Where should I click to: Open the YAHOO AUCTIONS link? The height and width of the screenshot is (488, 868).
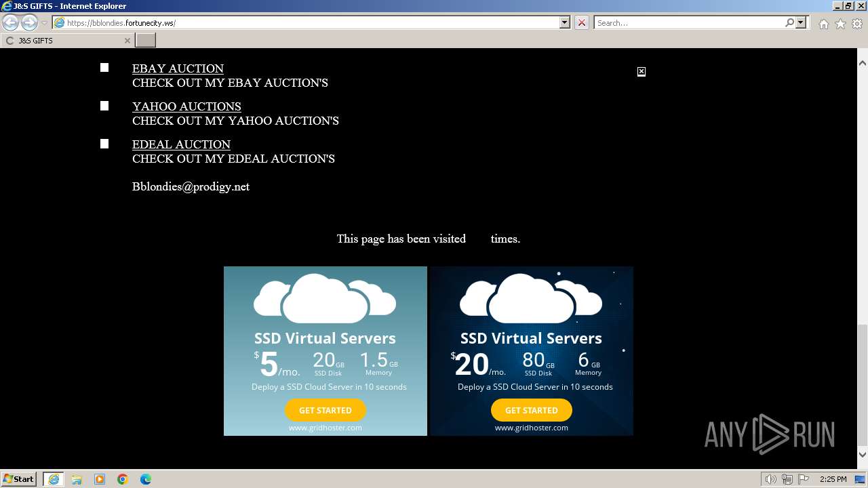tap(186, 106)
